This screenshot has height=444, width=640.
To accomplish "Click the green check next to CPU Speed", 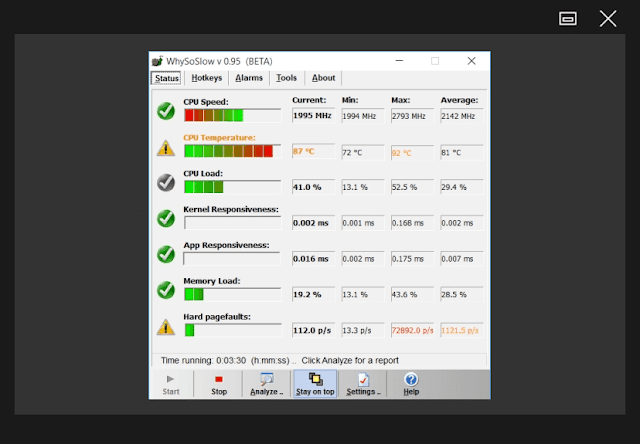I will (x=166, y=111).
